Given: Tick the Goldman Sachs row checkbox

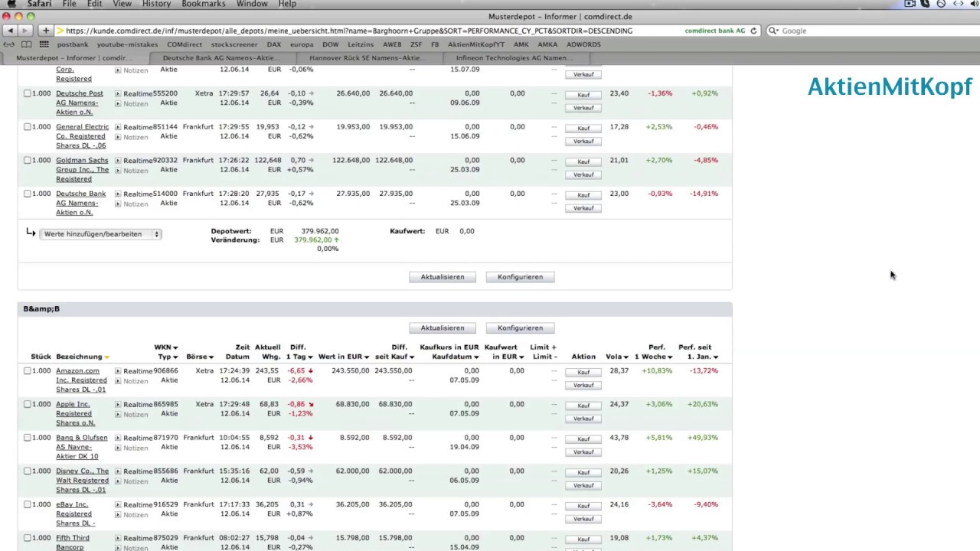Looking at the screenshot, I should pyautogui.click(x=28, y=161).
